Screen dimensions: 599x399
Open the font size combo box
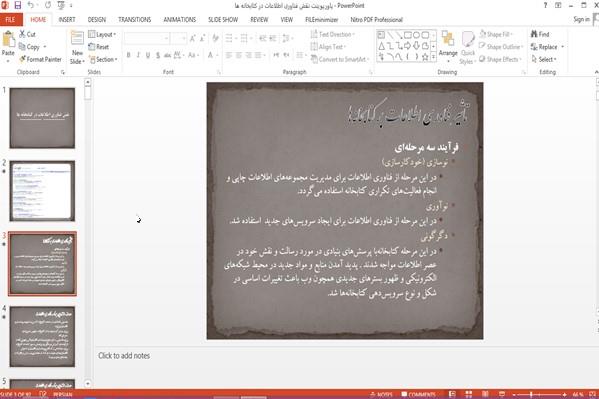coord(178,38)
